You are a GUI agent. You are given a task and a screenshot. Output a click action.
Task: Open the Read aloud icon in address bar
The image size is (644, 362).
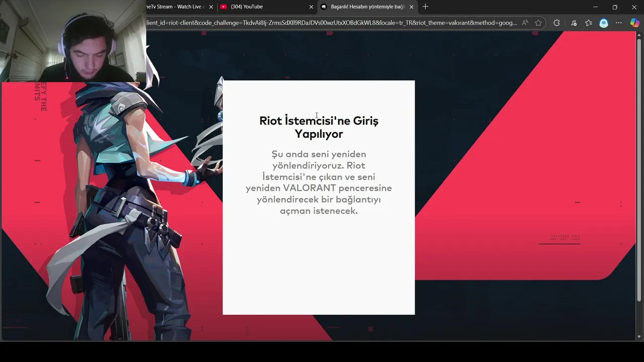tap(525, 23)
